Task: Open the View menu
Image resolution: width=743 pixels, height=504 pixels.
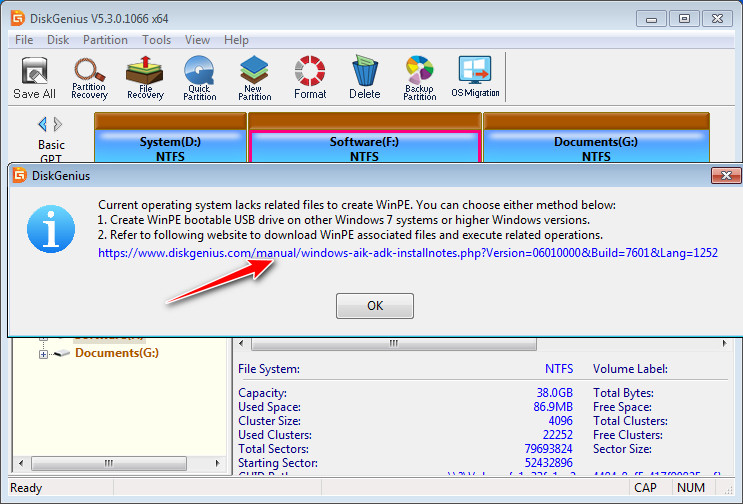Action: point(197,40)
